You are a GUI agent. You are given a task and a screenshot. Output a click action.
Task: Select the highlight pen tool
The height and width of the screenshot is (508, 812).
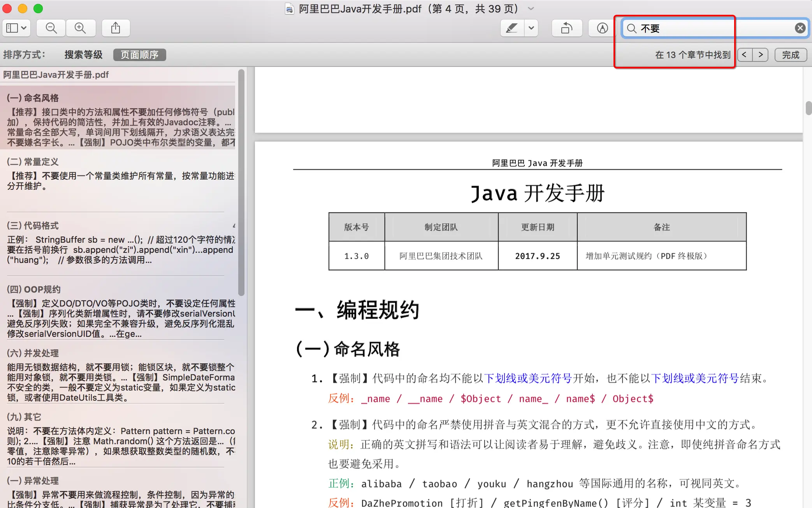tap(512, 28)
